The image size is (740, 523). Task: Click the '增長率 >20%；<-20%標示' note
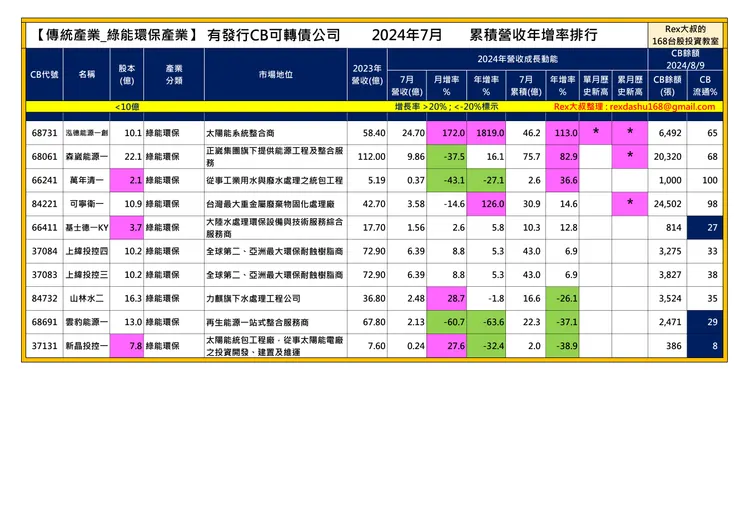click(446, 107)
